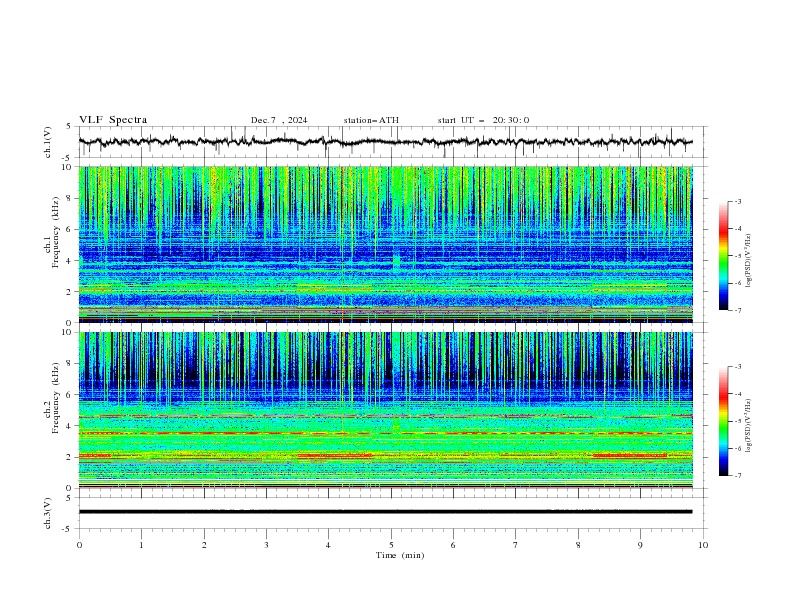
Task: Click time axis tick label '5'
Action: 391,545
